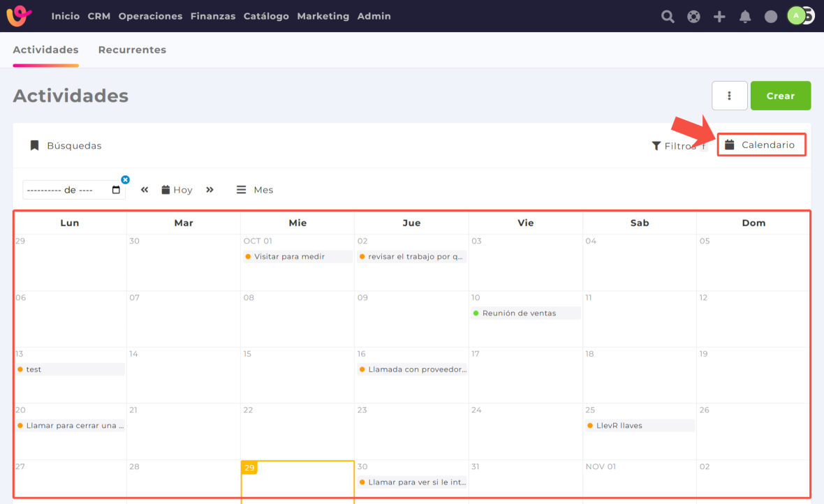The width and height of the screenshot is (824, 504).
Task: Click the green Crear button
Action: 780,96
